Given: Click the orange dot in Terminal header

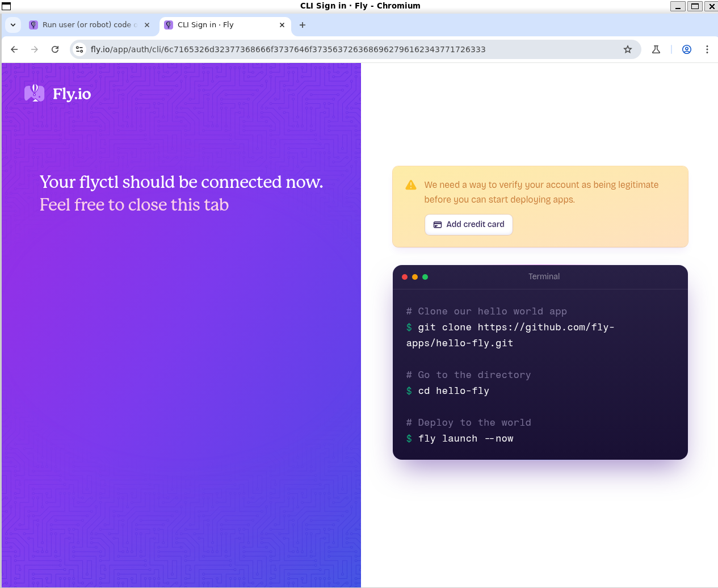Looking at the screenshot, I should [415, 277].
